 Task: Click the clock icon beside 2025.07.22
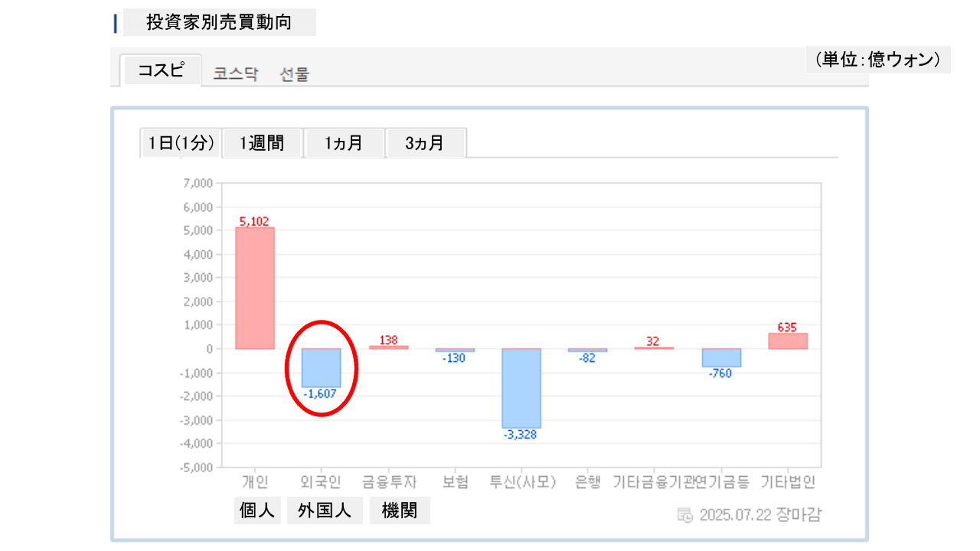coord(685,514)
